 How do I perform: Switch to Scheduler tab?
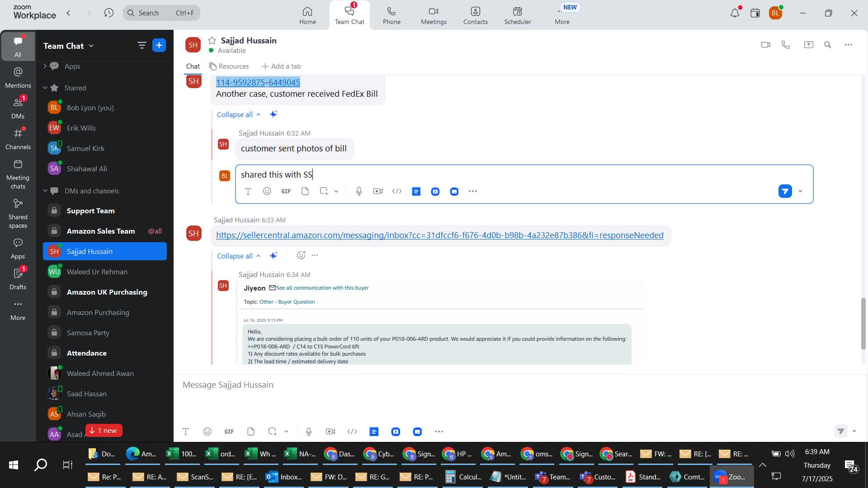[518, 15]
